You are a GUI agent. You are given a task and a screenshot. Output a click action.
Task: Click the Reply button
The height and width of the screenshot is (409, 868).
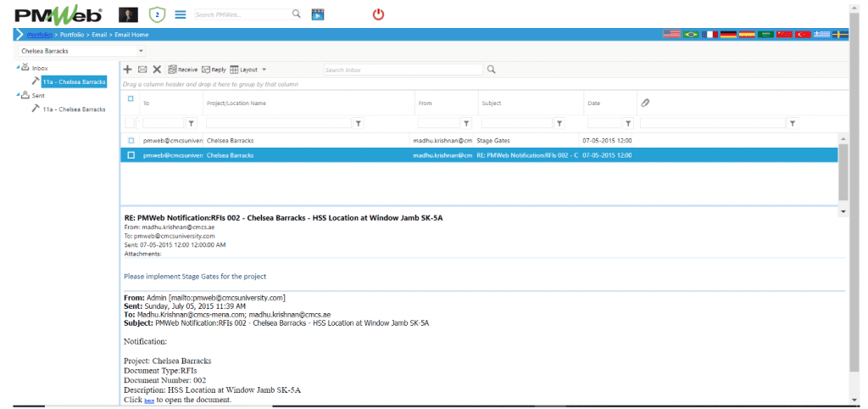[x=214, y=70]
